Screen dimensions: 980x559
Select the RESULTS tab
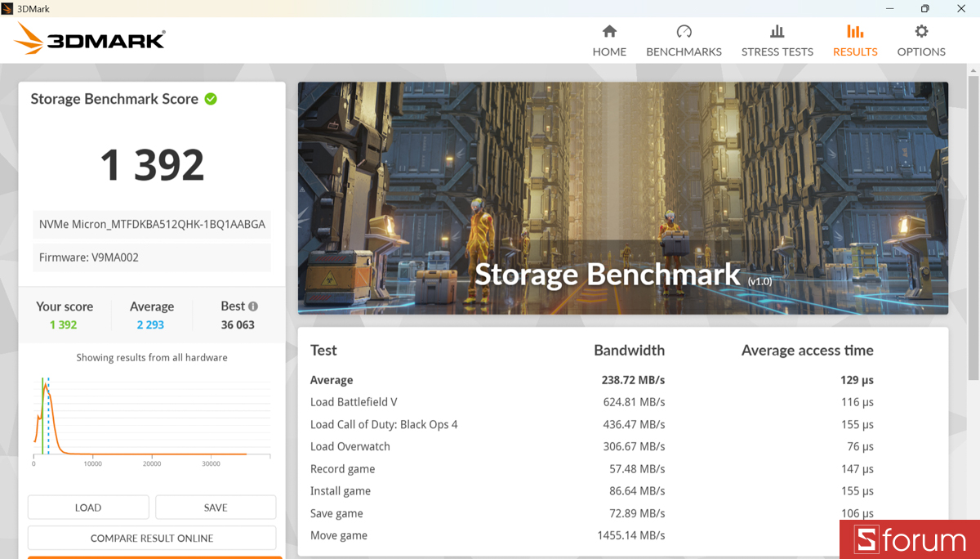point(855,41)
